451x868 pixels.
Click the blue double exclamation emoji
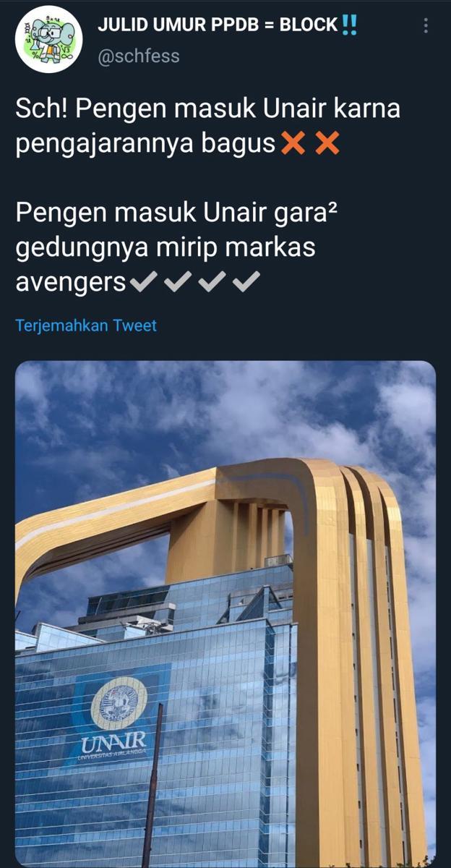pyautogui.click(x=349, y=24)
